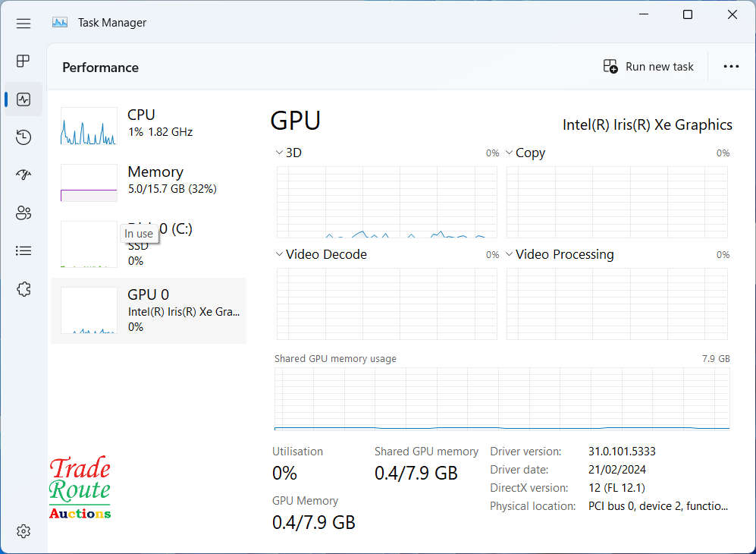Open the Processes page icon
Screen dimensions: 756x554
24,61
